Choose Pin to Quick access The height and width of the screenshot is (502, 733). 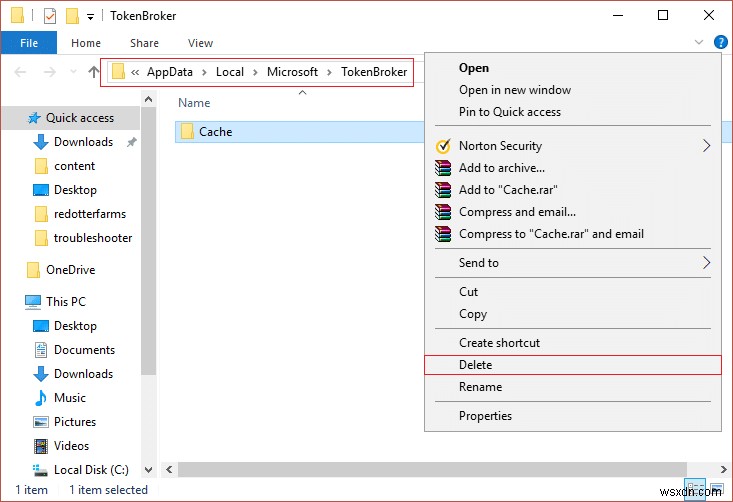coord(573,112)
